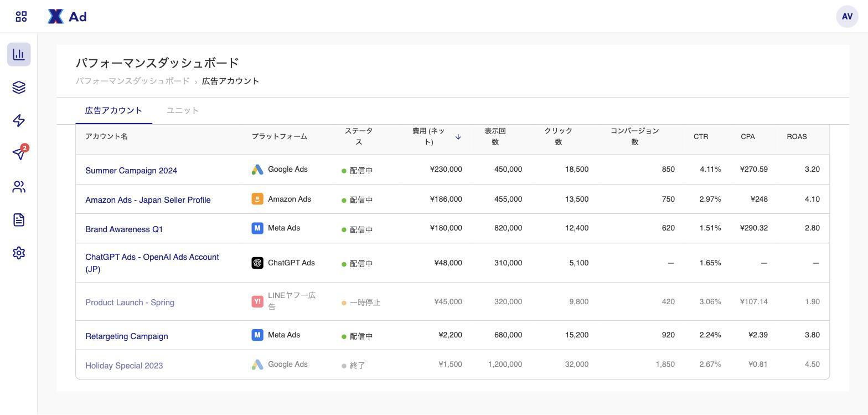Sort by コンバージョン数 column header

635,136
